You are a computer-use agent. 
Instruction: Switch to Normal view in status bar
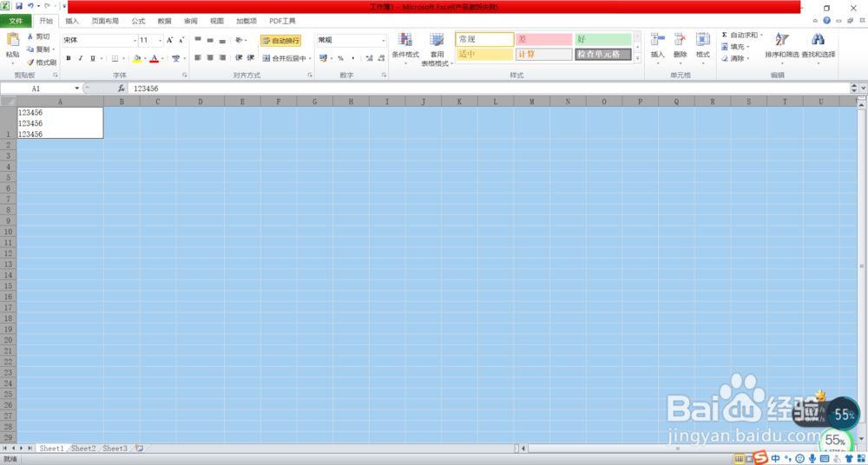tap(739, 459)
